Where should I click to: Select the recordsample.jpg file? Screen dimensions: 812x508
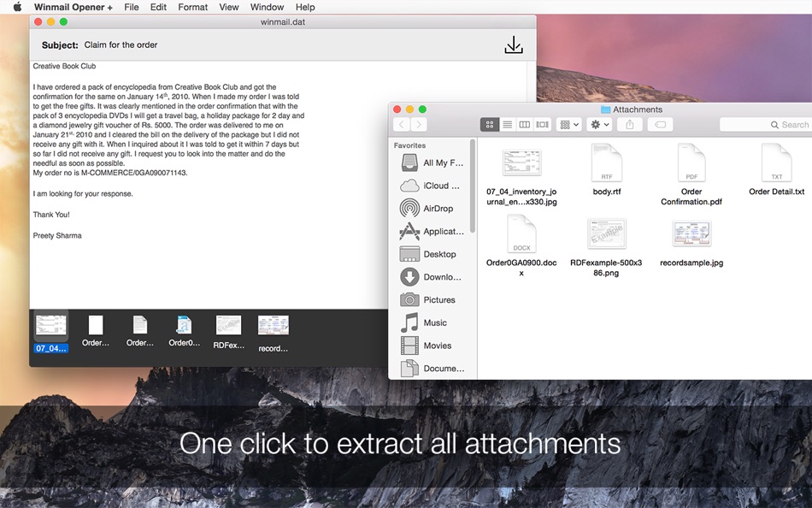click(x=691, y=233)
